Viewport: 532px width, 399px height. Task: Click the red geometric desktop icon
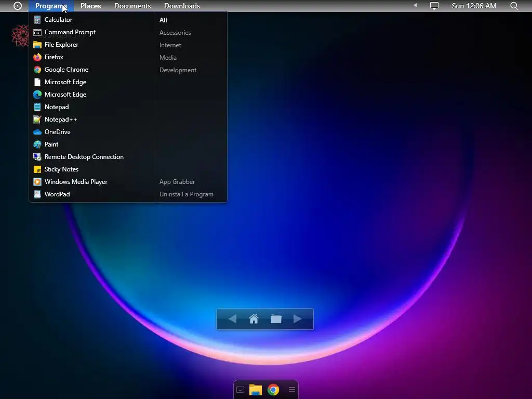(x=20, y=35)
